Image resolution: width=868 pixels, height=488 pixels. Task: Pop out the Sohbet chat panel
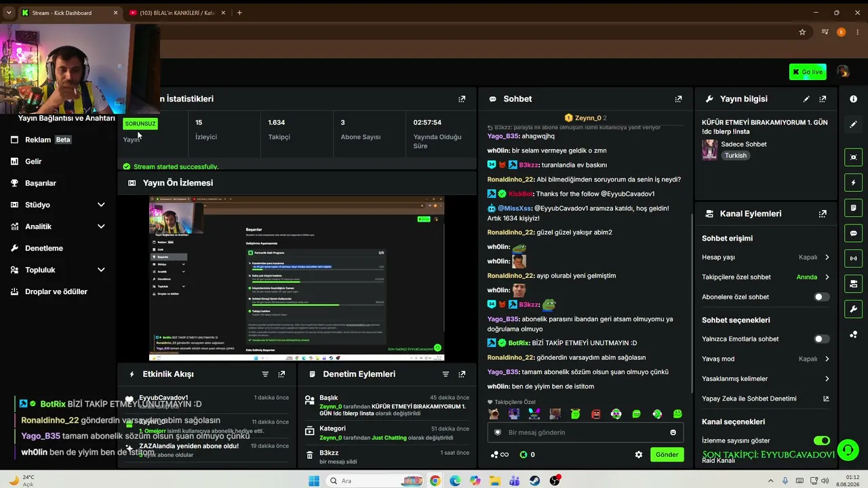pos(678,99)
